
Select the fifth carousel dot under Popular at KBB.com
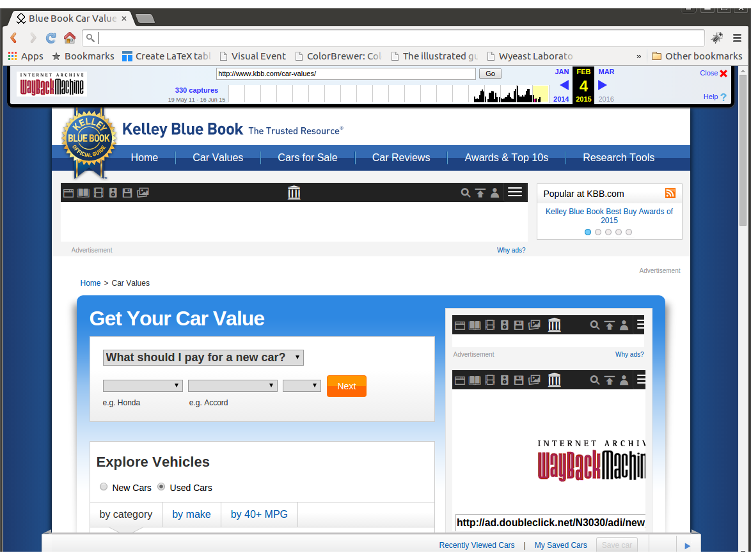(x=629, y=232)
